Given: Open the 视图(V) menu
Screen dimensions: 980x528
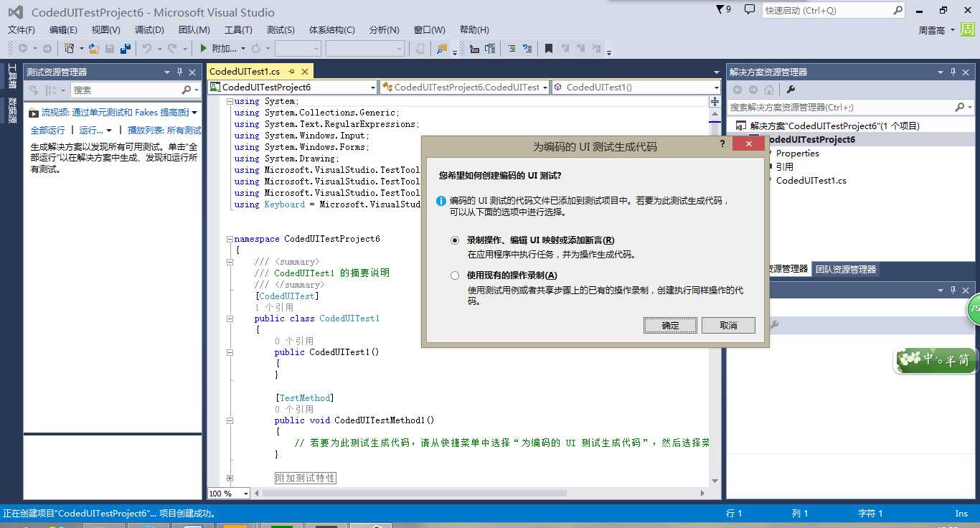Looking at the screenshot, I should coord(105,30).
